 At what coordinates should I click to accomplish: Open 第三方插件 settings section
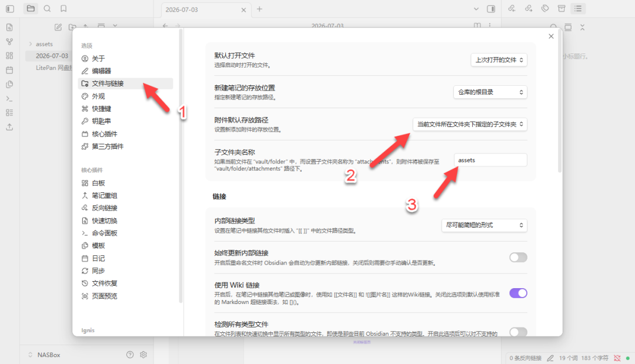(x=126, y=146)
